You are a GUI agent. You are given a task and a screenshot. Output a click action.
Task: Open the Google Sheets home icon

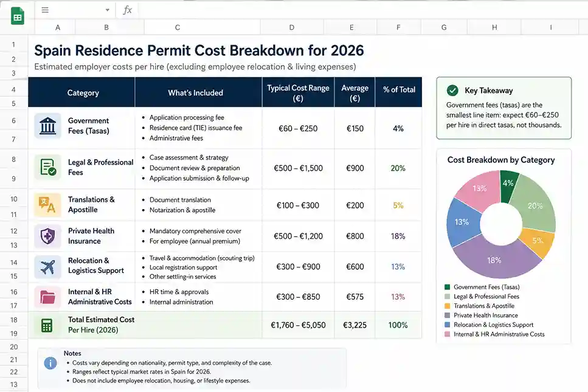point(17,16)
